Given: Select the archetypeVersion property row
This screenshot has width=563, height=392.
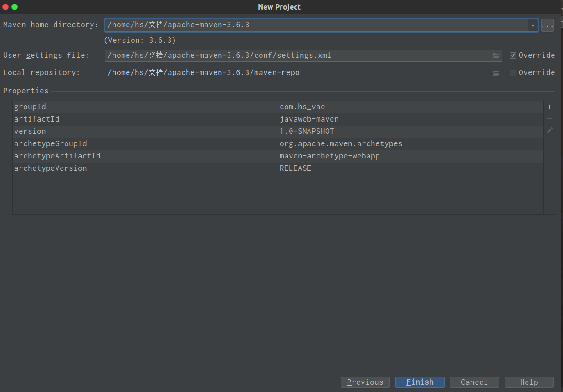Looking at the screenshot, I should [278, 168].
